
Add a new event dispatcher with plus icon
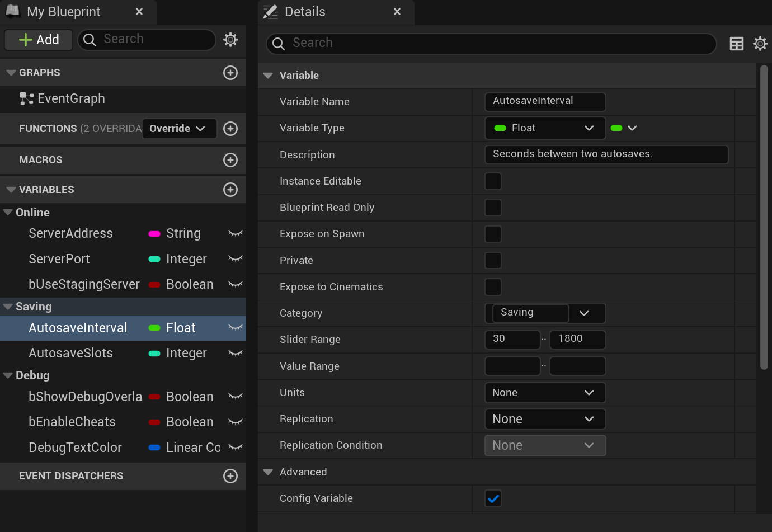coord(230,476)
